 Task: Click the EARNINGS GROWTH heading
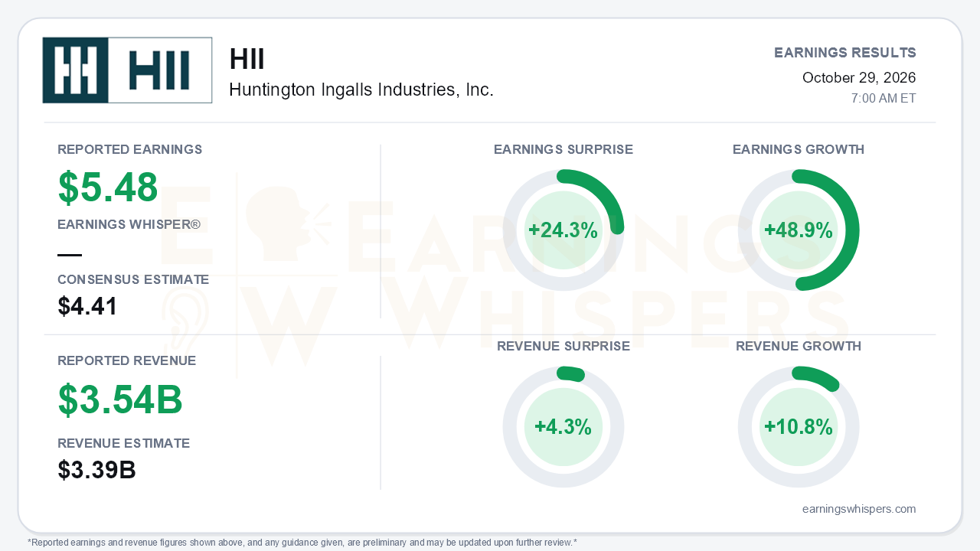[799, 149]
